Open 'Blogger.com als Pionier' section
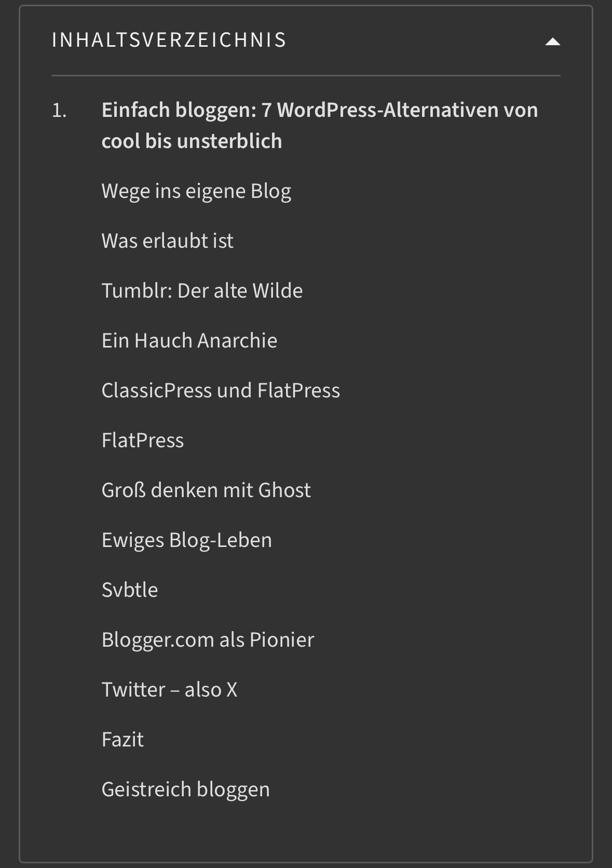The height and width of the screenshot is (868, 612). click(x=208, y=640)
